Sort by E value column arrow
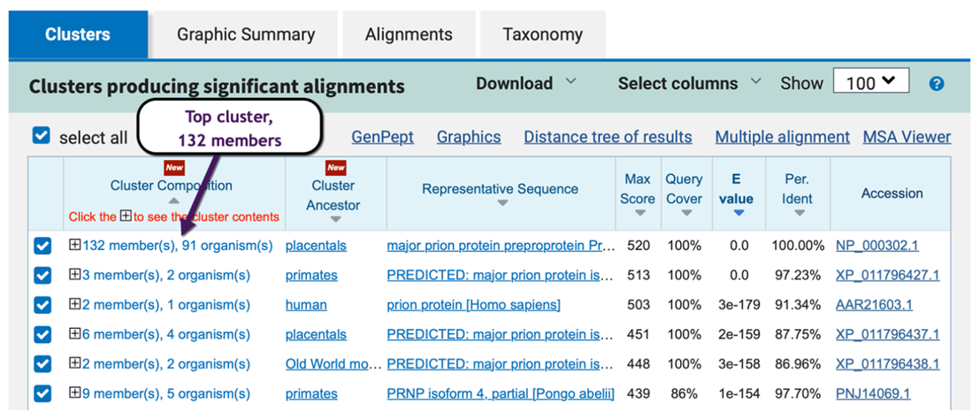 coord(738,213)
